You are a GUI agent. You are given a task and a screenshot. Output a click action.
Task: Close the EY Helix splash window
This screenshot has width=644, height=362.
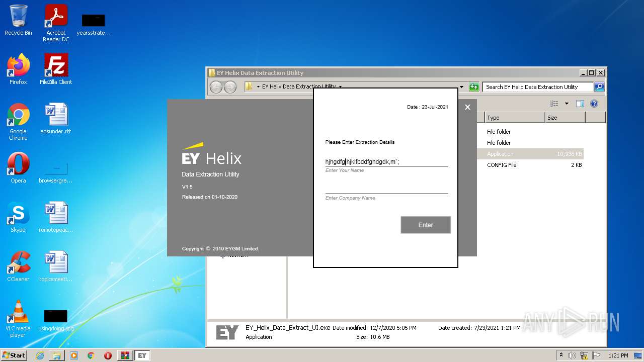[x=467, y=107]
